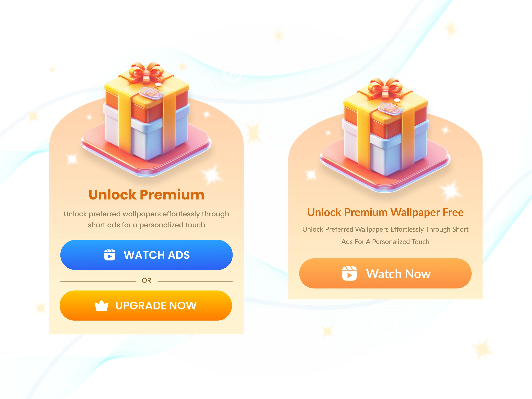Click the blue WATCH ADS button
The image size is (532, 399).
coord(146,255)
